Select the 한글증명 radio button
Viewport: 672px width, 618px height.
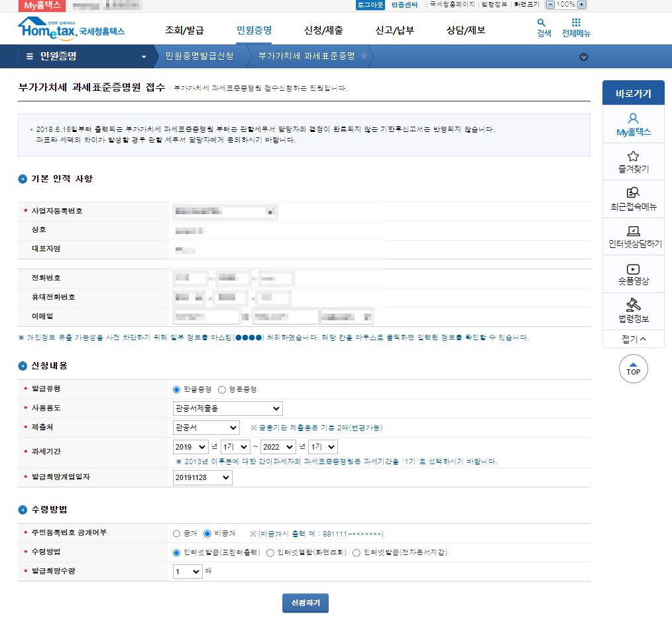(175, 389)
